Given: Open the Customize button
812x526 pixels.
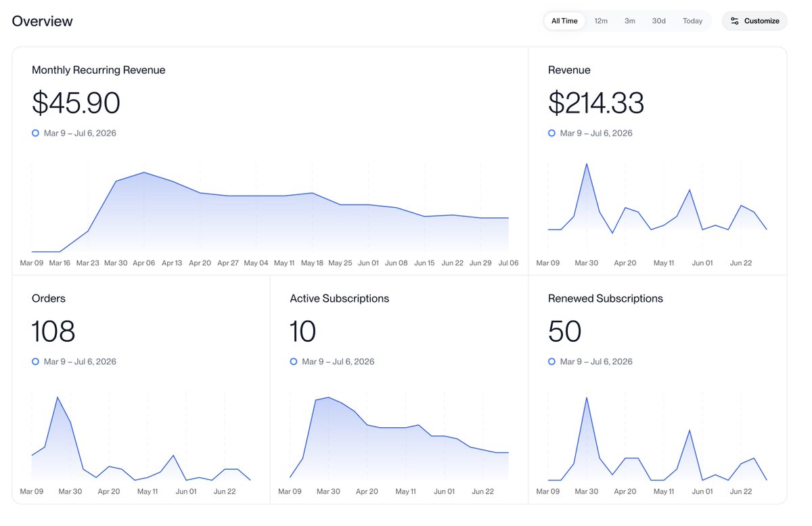Looking at the screenshot, I should point(754,21).
